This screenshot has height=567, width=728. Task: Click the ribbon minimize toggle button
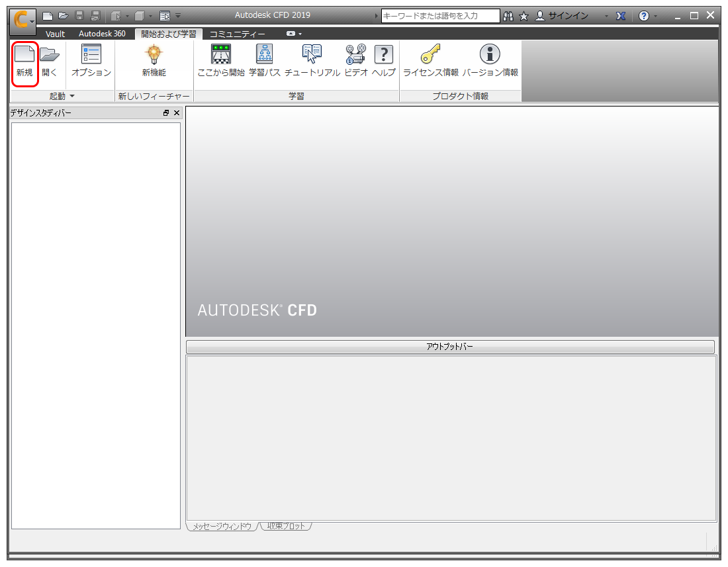(x=291, y=33)
